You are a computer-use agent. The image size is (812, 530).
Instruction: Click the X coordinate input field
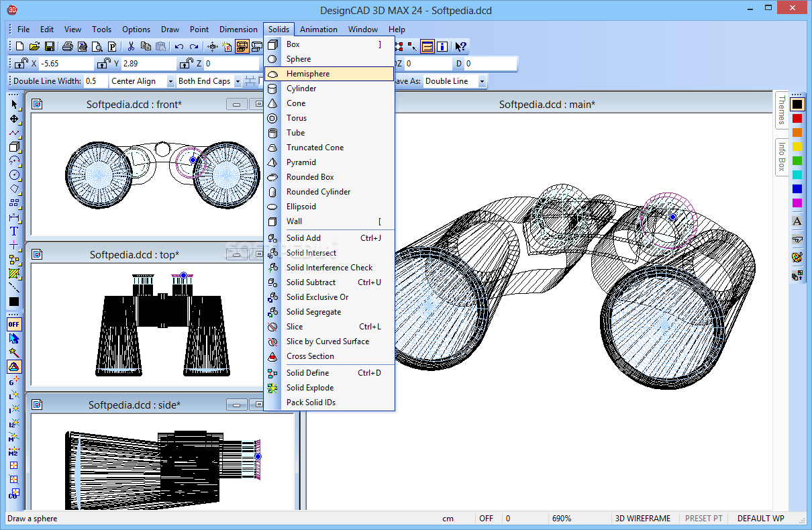[66, 64]
